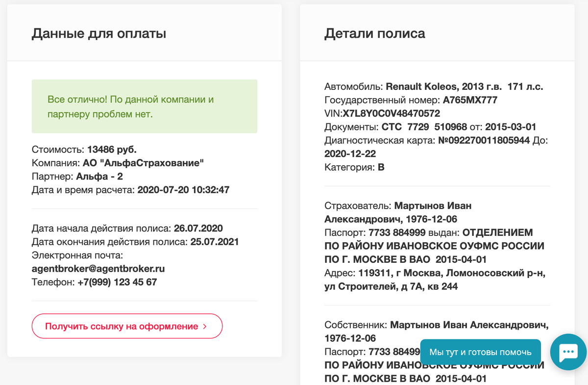Click the calculation timestamp 2020-07-20 10:32:47
This screenshot has width=588, height=385.
tap(183, 189)
